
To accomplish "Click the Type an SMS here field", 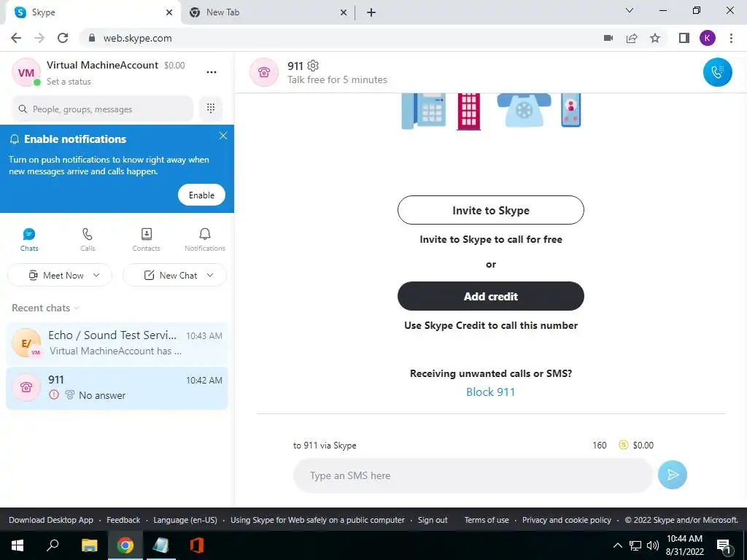I will click(473, 475).
